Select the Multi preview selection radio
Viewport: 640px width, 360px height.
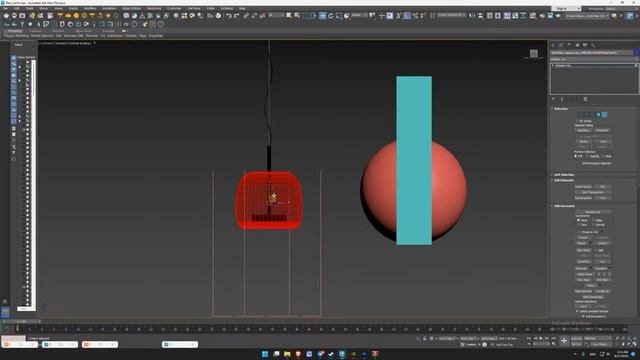(603, 156)
